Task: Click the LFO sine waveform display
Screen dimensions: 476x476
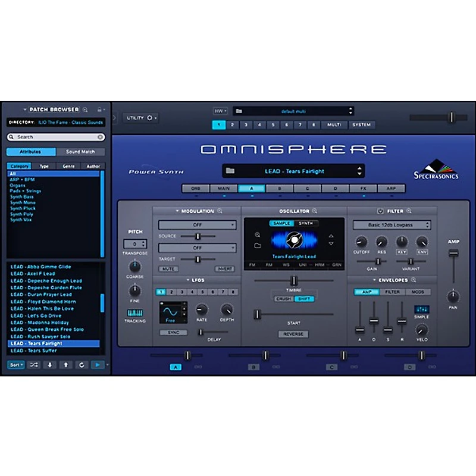Action: pyautogui.click(x=170, y=312)
